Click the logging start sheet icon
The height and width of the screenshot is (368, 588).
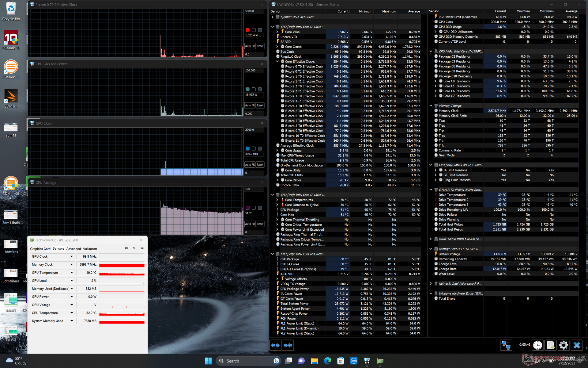click(x=550, y=345)
